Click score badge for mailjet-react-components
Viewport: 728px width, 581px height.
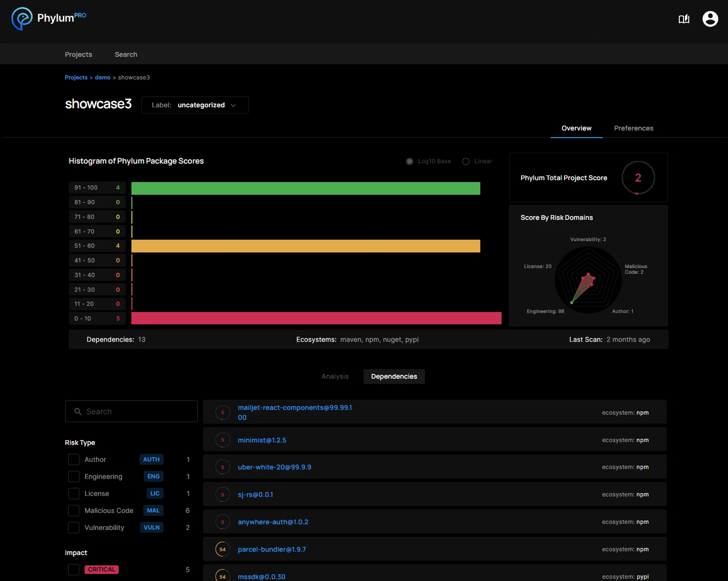coord(223,413)
